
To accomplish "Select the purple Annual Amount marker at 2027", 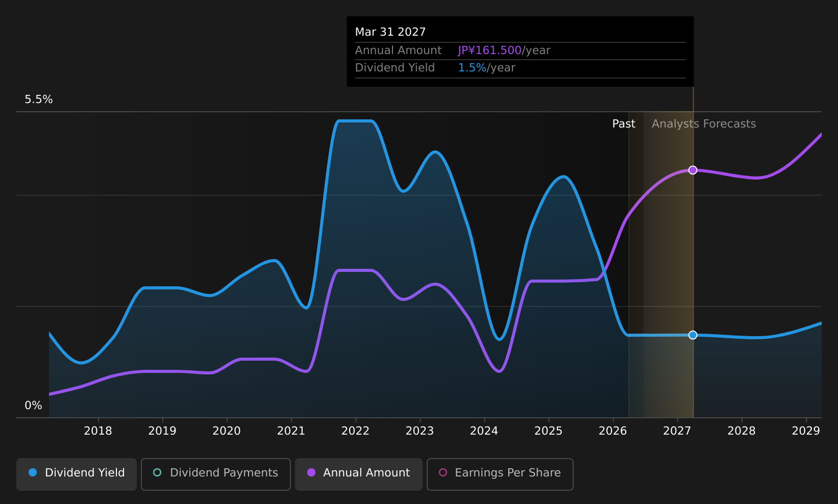I will tap(693, 170).
